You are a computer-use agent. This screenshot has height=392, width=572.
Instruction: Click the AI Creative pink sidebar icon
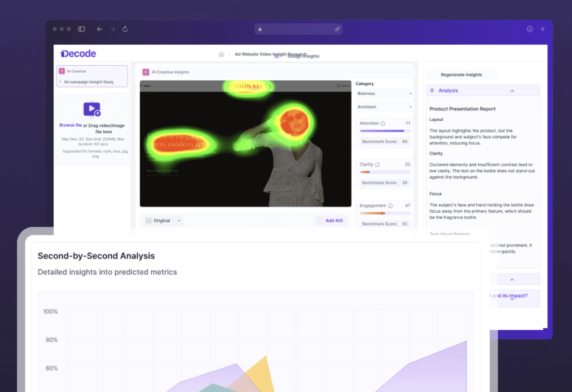point(62,71)
